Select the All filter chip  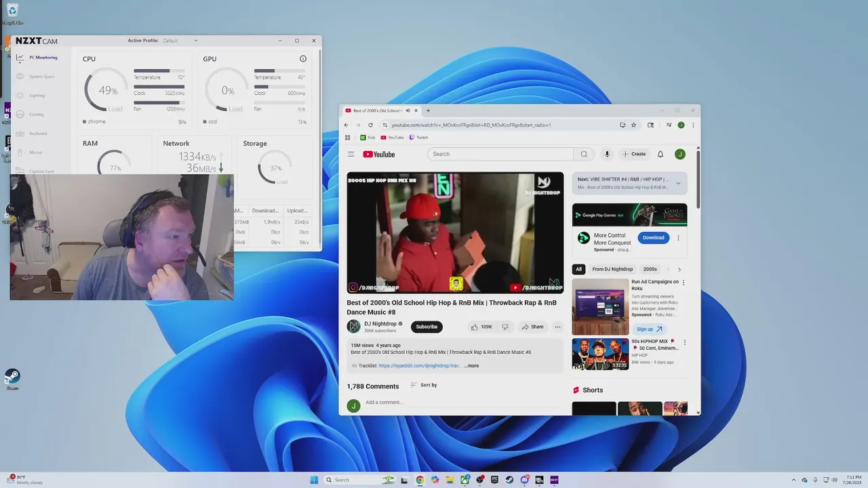click(578, 269)
